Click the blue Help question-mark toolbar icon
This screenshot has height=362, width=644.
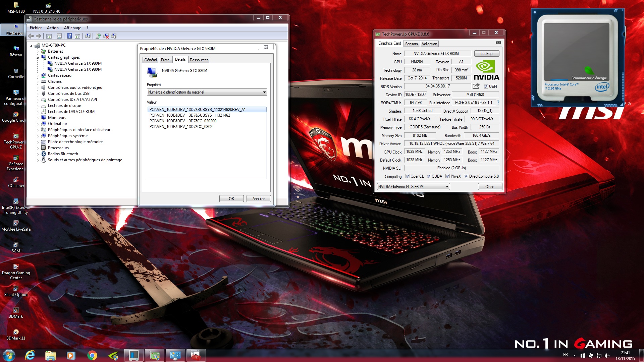point(69,36)
